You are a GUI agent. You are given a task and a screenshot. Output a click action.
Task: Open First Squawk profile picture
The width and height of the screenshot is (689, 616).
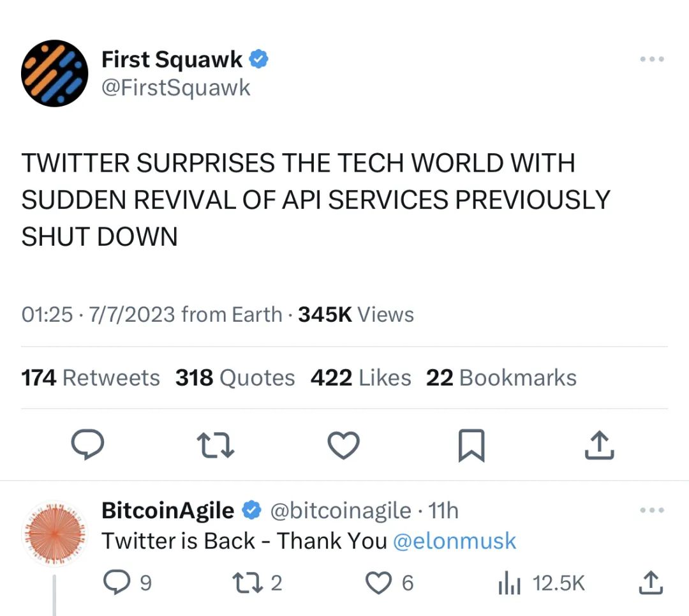pos(54,73)
